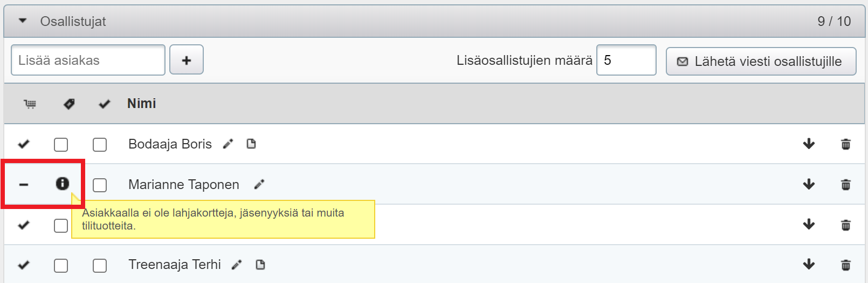Open the note document icon for Bodaaja Boris
Viewport: 868px width, 283px height.
tap(251, 144)
